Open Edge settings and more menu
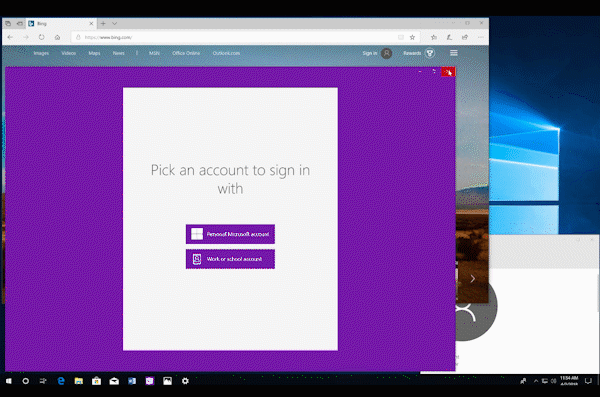600x397 pixels. [x=481, y=37]
